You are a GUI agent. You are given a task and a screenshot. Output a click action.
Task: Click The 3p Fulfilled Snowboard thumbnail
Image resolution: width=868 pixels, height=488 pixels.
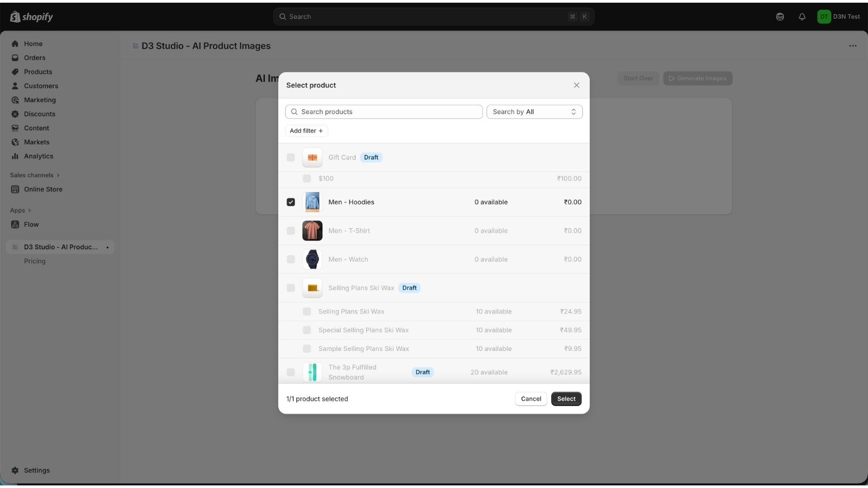pyautogui.click(x=312, y=373)
